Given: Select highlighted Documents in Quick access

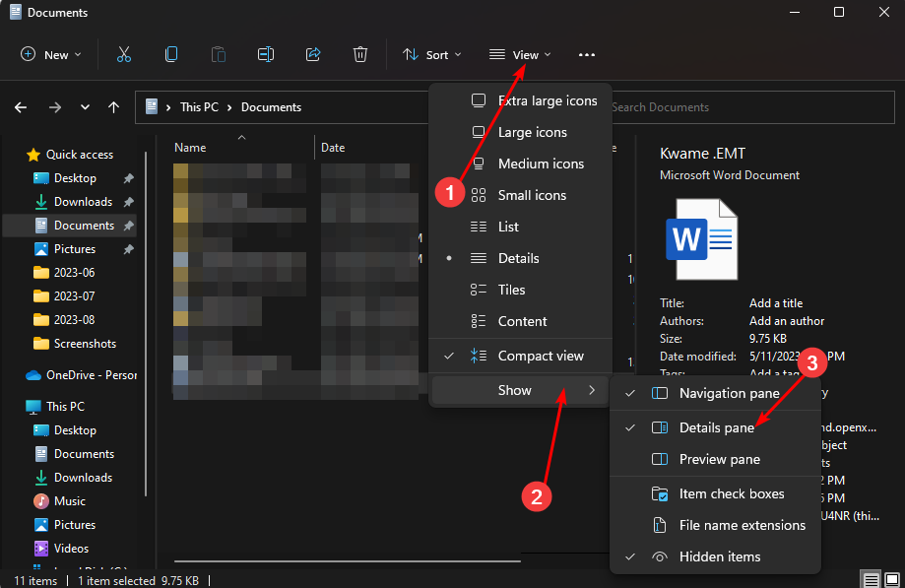Looking at the screenshot, I should click(x=69, y=226).
